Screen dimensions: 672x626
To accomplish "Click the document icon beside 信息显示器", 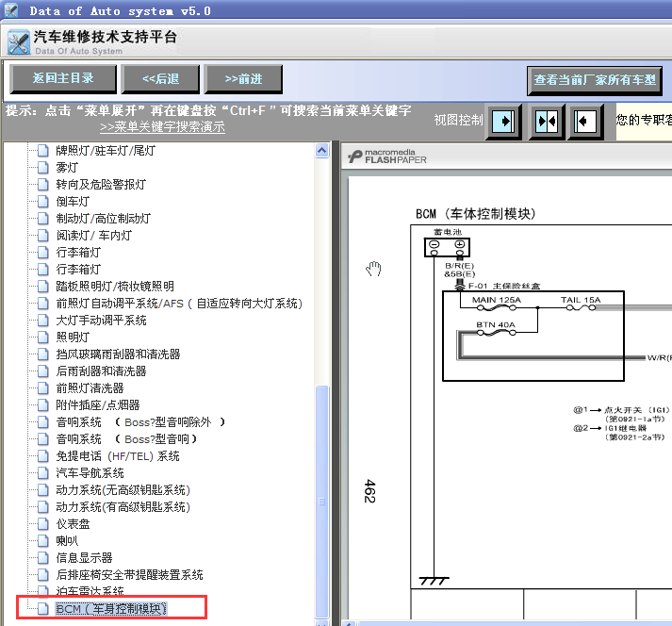I will [x=42, y=558].
